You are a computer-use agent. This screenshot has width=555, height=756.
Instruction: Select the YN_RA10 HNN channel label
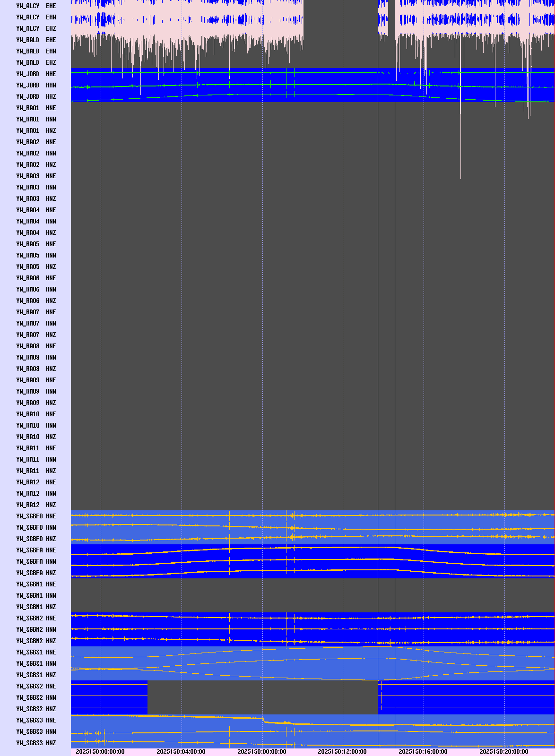coord(36,425)
